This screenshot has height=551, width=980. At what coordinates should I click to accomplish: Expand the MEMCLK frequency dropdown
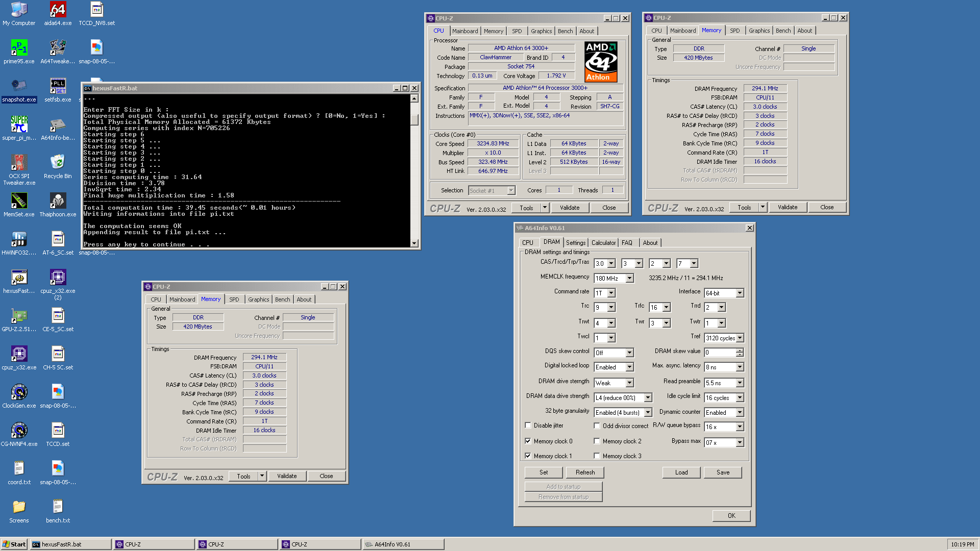(629, 278)
